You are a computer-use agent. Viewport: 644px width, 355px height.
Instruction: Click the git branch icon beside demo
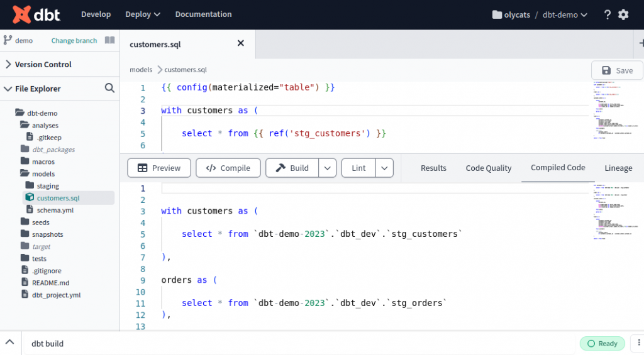(x=8, y=40)
